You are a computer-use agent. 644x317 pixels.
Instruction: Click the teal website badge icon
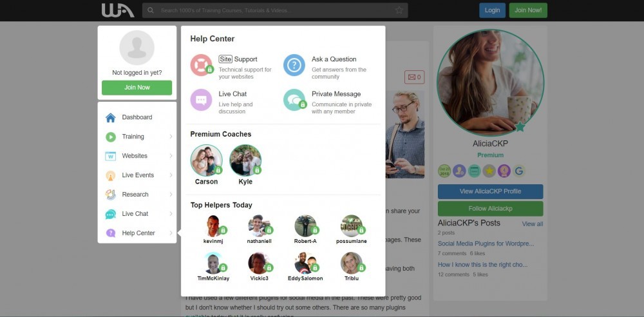pos(475,171)
